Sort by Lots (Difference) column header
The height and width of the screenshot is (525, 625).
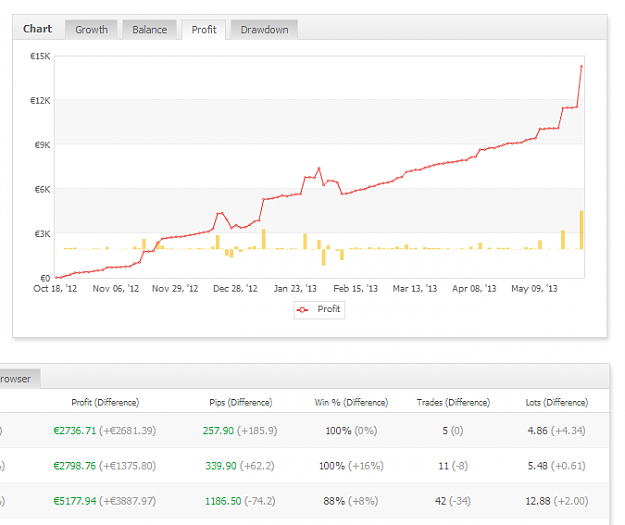(x=557, y=403)
